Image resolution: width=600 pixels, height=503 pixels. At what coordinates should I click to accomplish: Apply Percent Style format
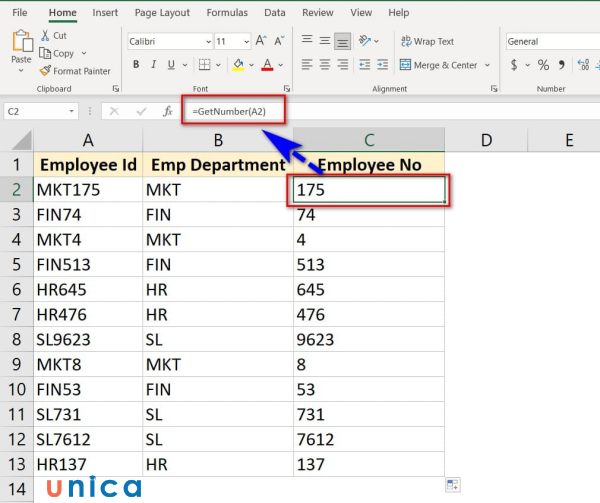[543, 65]
